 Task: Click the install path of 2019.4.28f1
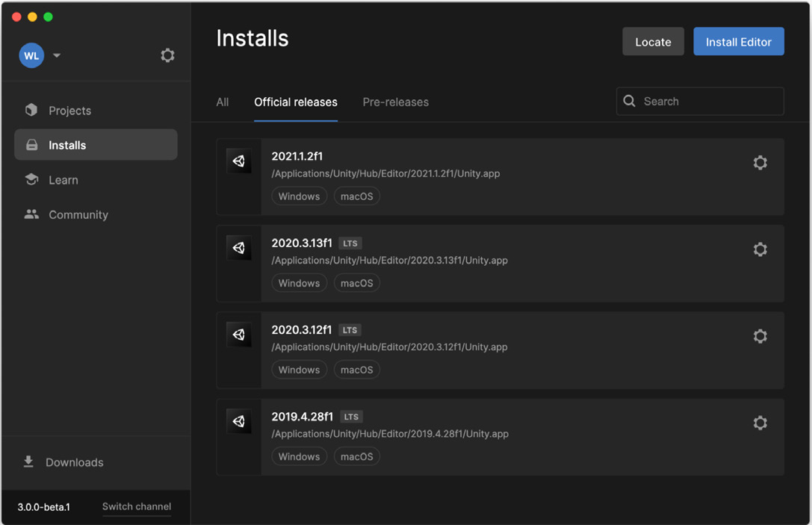click(x=390, y=434)
